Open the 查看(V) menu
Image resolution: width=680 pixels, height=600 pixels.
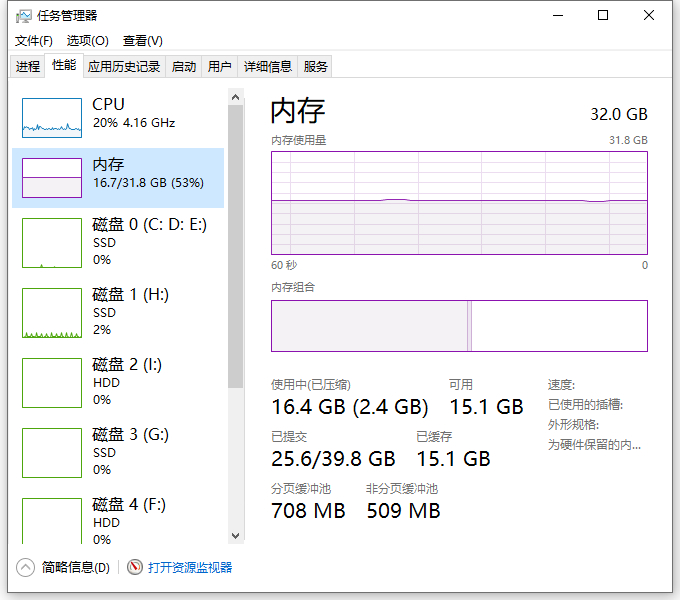pyautogui.click(x=142, y=41)
